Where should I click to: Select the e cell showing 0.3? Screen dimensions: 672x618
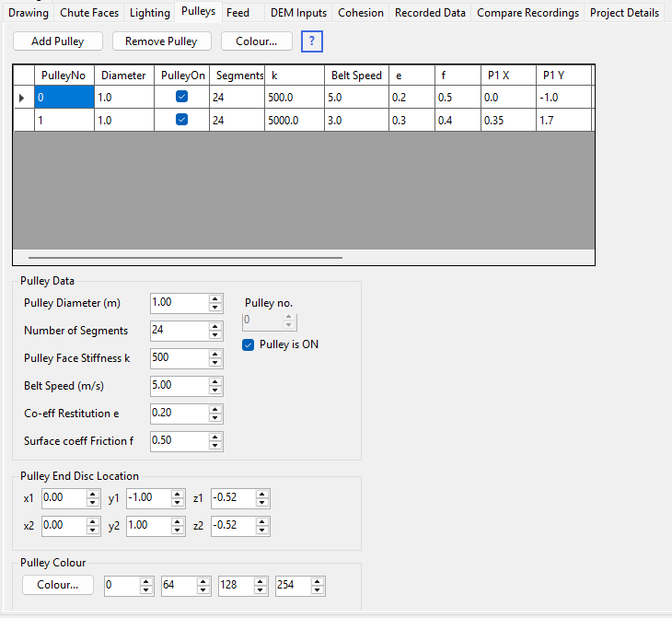click(411, 120)
